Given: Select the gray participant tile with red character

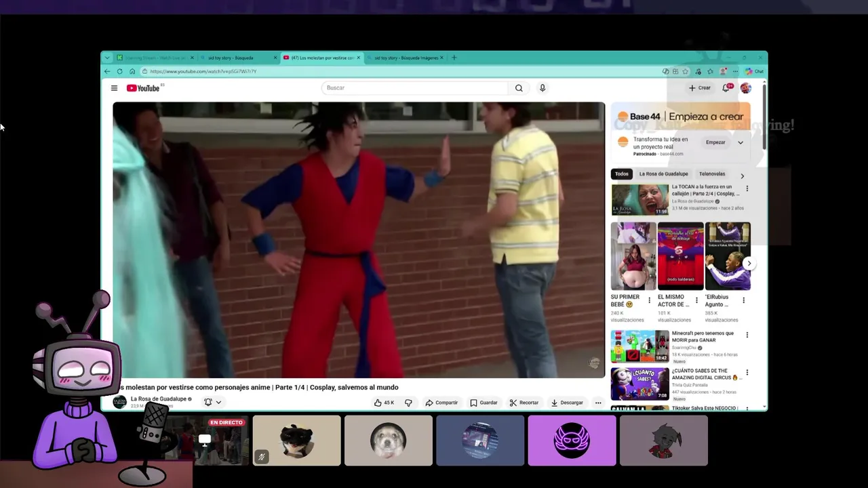Looking at the screenshot, I should coord(664,441).
